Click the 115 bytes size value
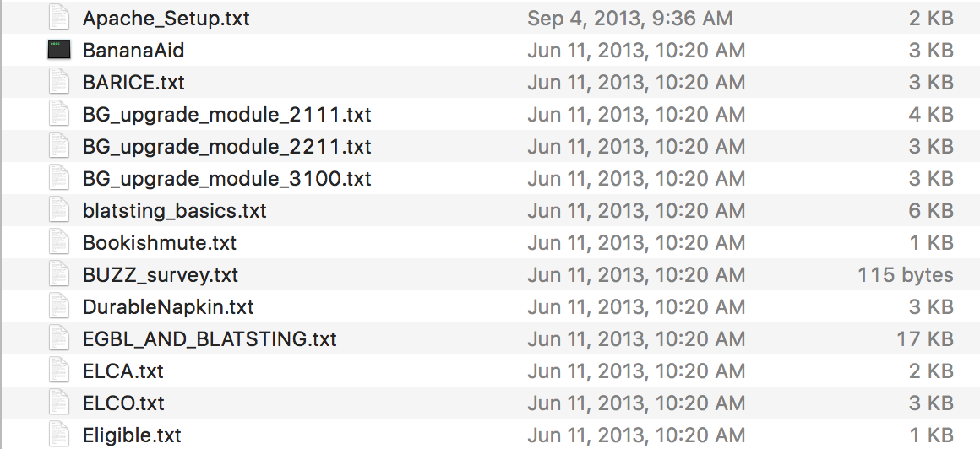This screenshot has height=449, width=980. point(905,275)
